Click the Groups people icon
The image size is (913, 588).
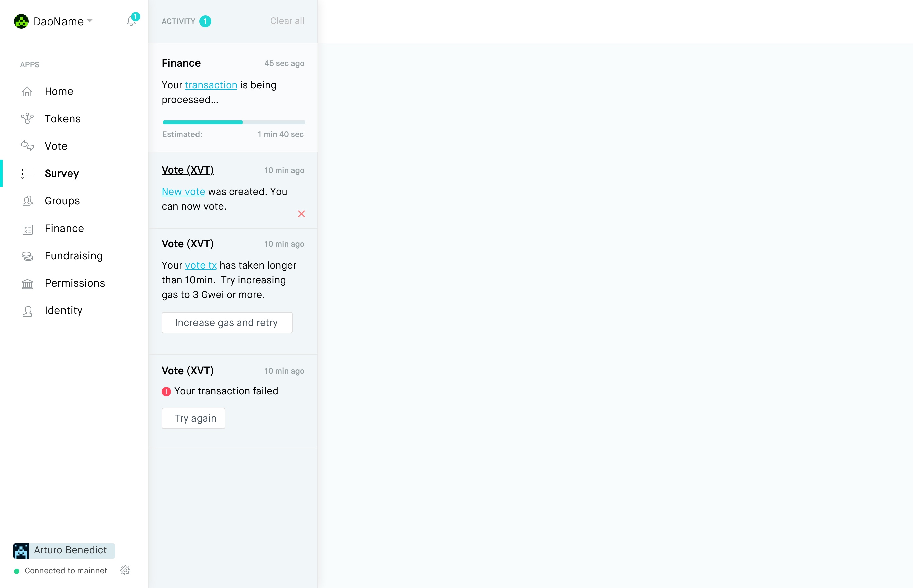pyautogui.click(x=27, y=201)
